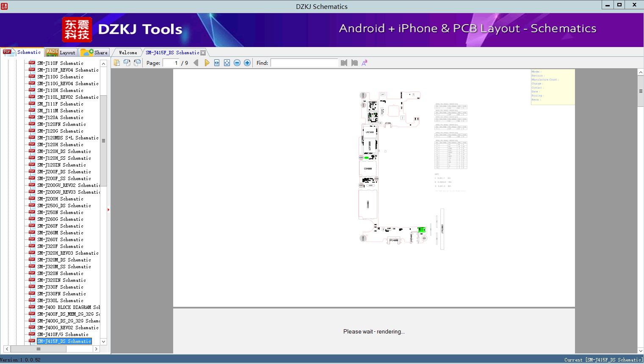The height and width of the screenshot is (364, 644).
Task: Open the PADS Layout tab
Action: click(x=61, y=53)
